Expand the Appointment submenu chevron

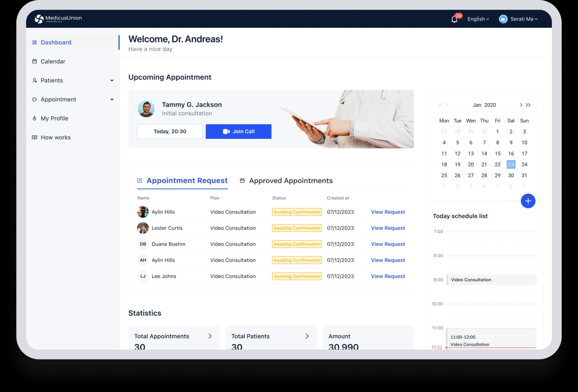coord(112,99)
